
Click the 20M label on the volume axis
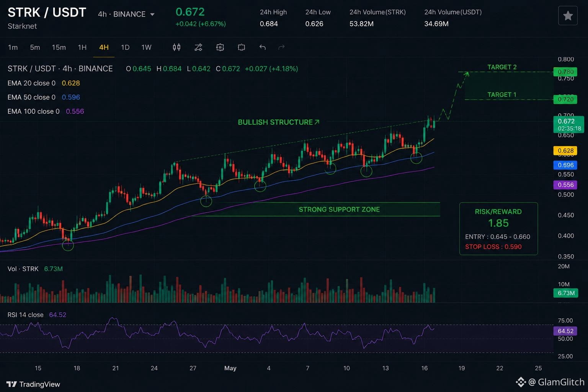(563, 266)
